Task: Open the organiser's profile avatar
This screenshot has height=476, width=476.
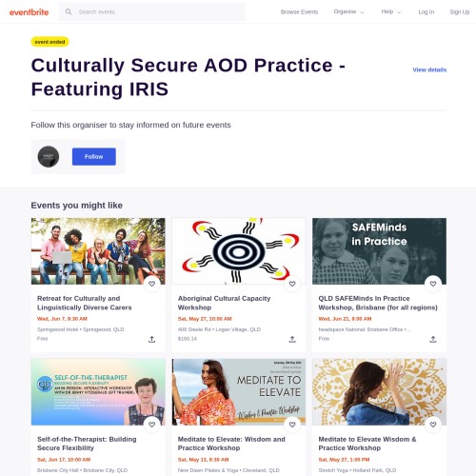Action: (49, 156)
